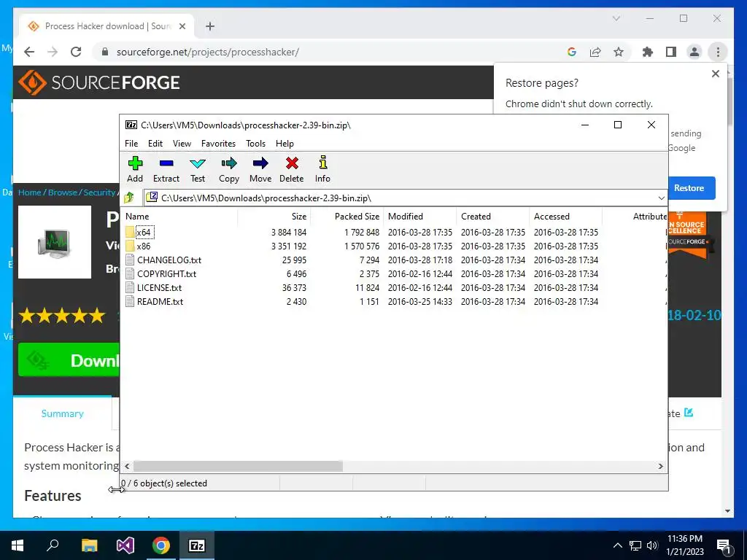
Task: Click the Extract toolbar icon
Action: 166,163
